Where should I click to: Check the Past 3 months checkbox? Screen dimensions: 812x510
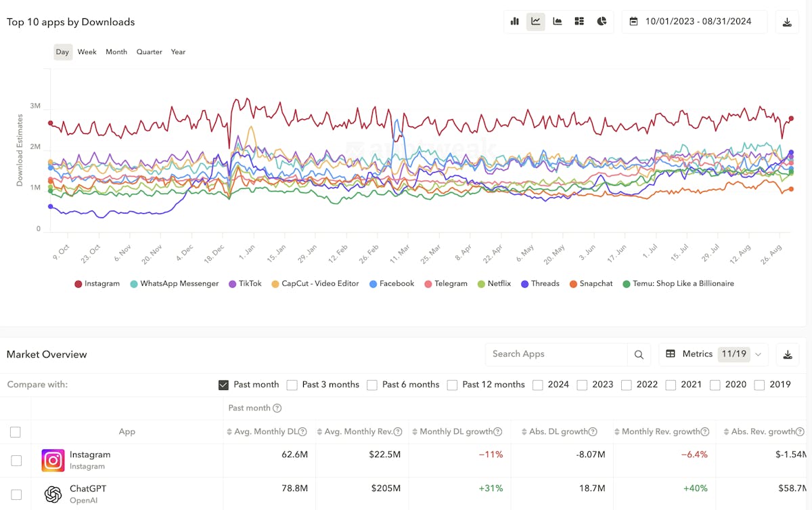click(292, 385)
